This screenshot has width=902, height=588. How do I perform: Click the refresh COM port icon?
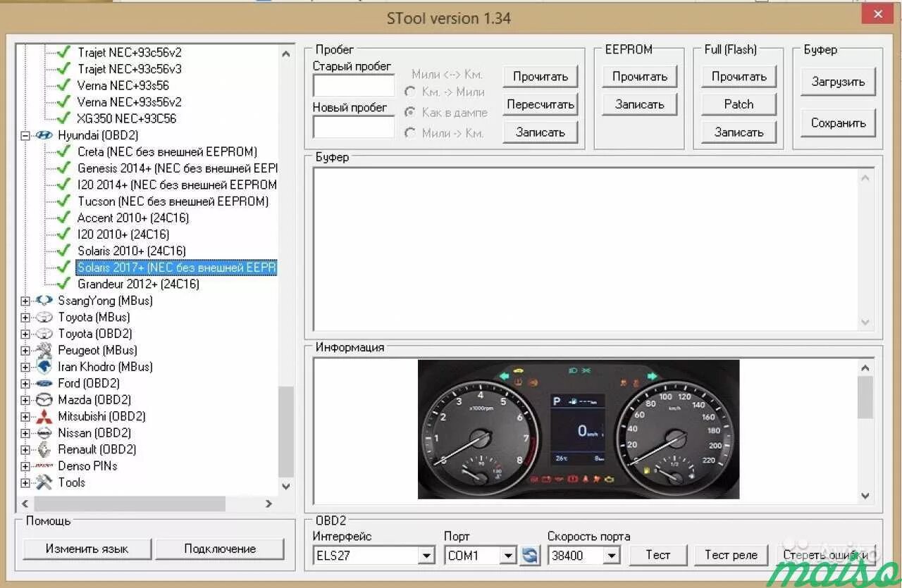pos(530,556)
